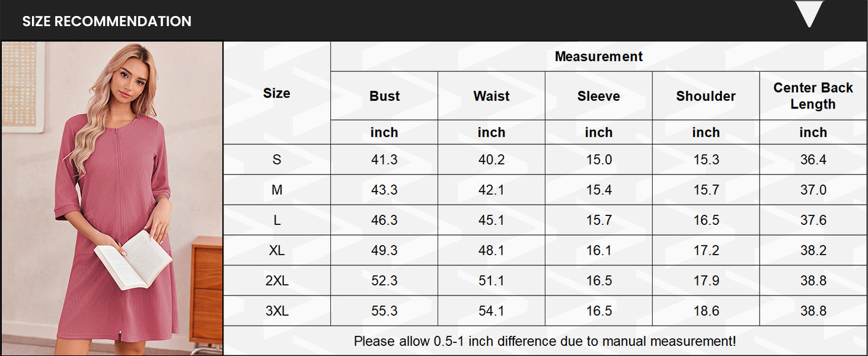Click the 41.3 bust measurement cell

384,160
